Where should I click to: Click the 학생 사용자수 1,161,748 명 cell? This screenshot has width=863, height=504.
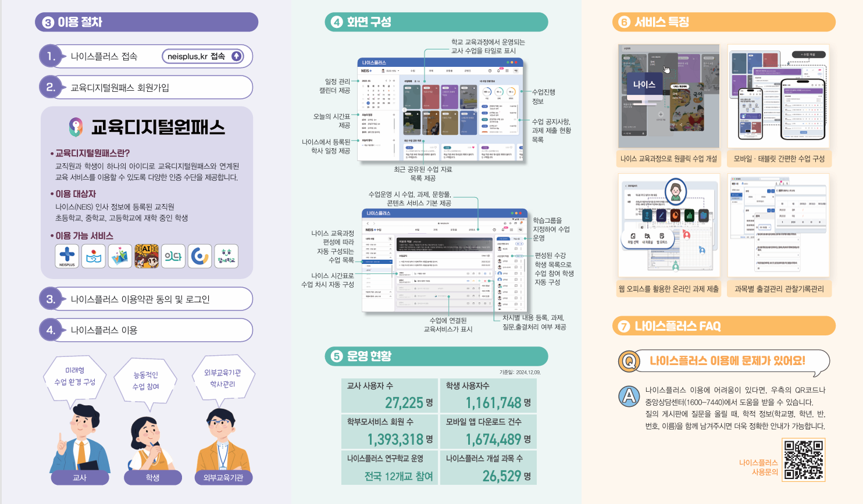(488, 395)
